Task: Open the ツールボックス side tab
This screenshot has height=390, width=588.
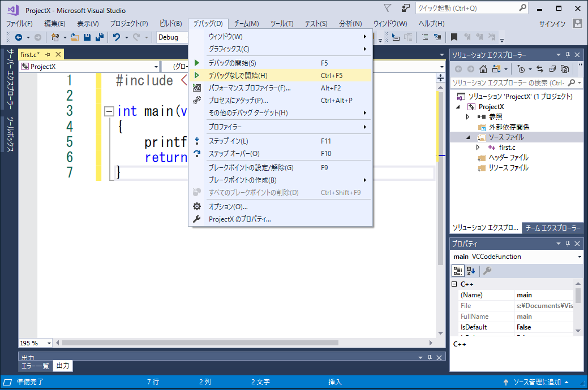Action: (10, 134)
